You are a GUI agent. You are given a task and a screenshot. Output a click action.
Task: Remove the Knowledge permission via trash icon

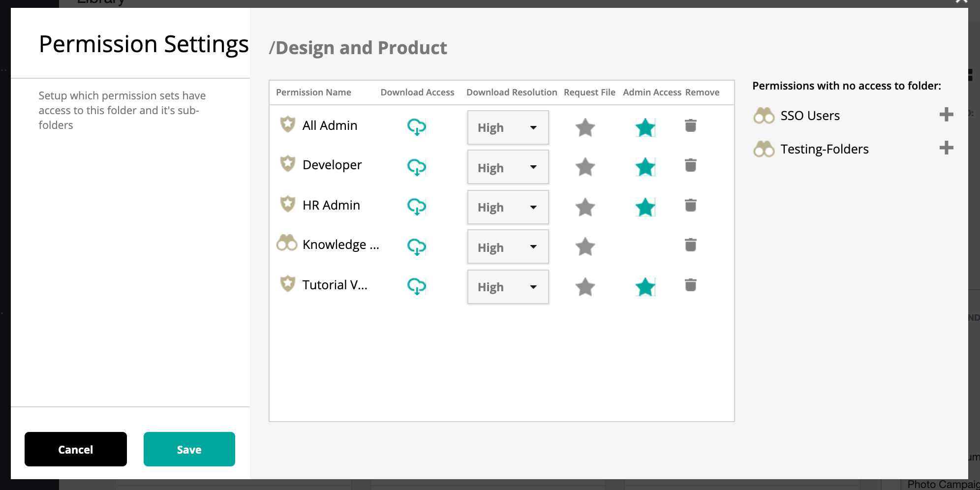click(x=690, y=245)
